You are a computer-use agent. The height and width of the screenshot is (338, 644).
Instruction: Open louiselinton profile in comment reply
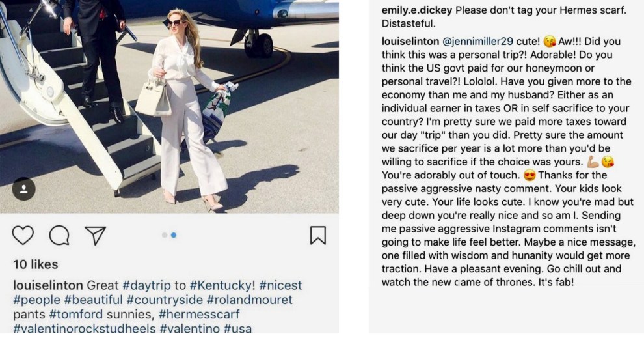tap(410, 41)
